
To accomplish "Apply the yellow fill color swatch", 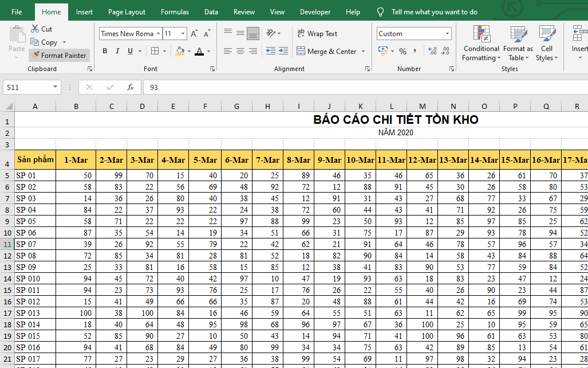I will tap(180, 51).
